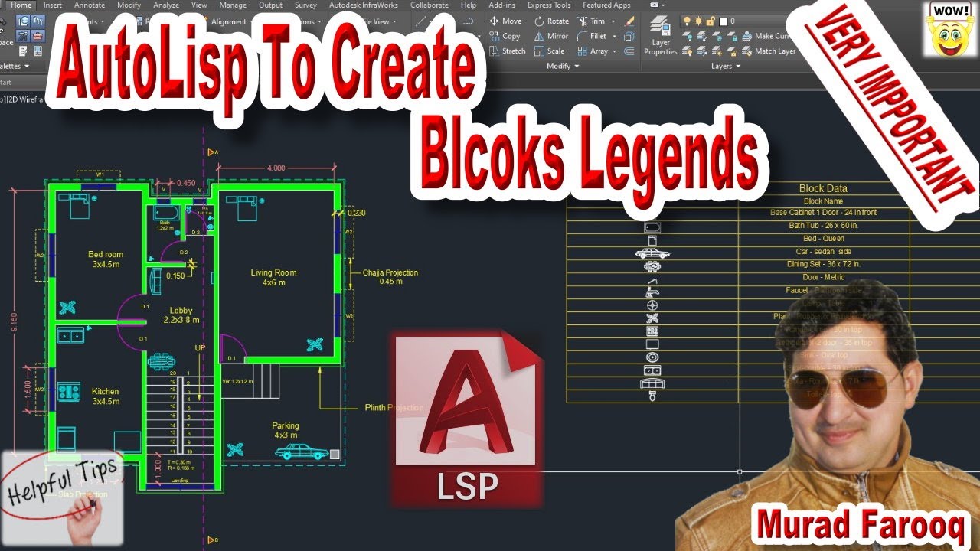Select the Mirror tool
The image size is (980, 551).
coord(551,36)
